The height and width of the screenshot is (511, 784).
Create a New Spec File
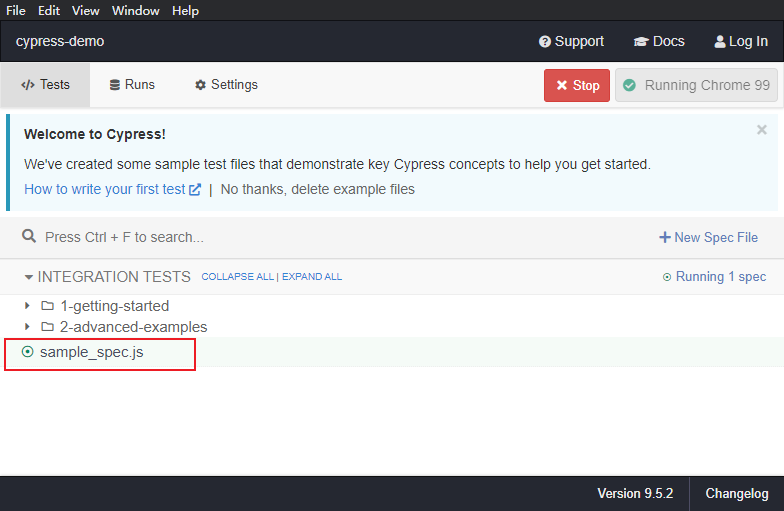pyautogui.click(x=708, y=237)
